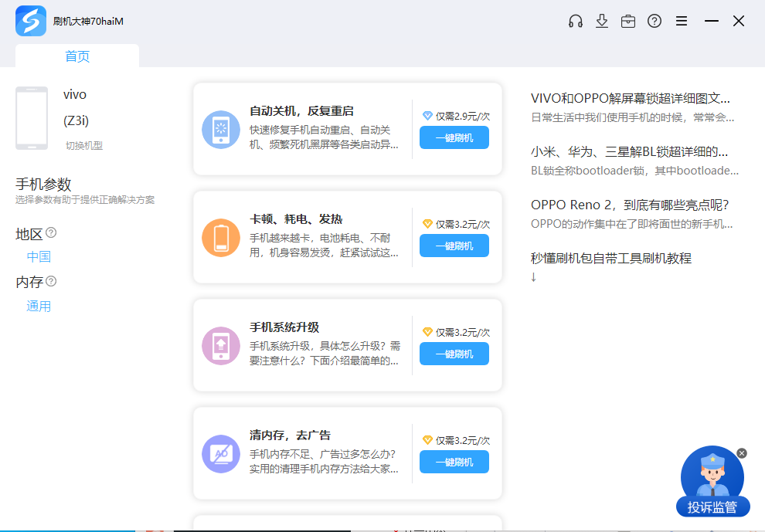Click description 快速修复手机自动重启
Image resolution: width=765 pixels, height=532 pixels.
pos(324,137)
